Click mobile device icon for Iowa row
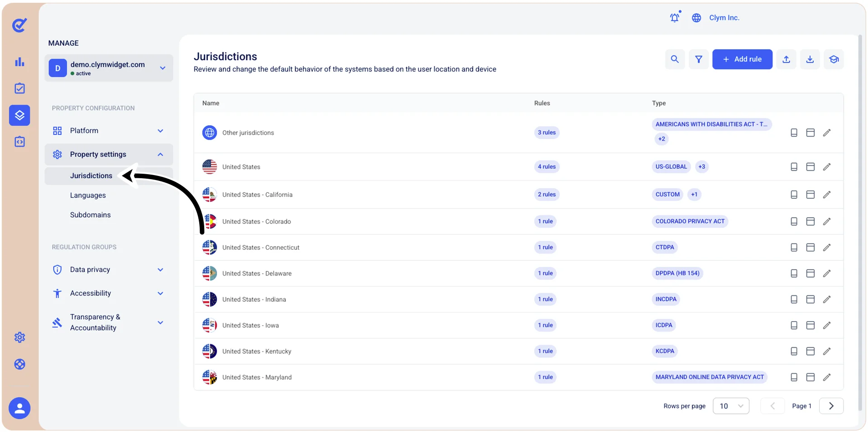 794,325
